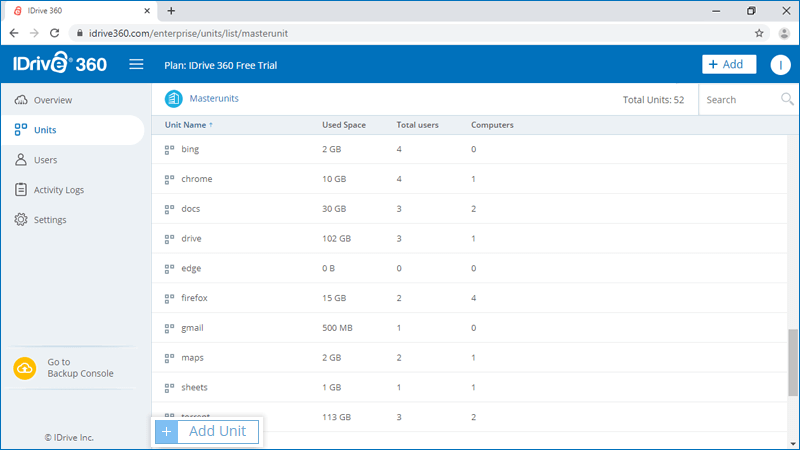
Task: Click the 500 MB used space value
Action: (x=337, y=328)
